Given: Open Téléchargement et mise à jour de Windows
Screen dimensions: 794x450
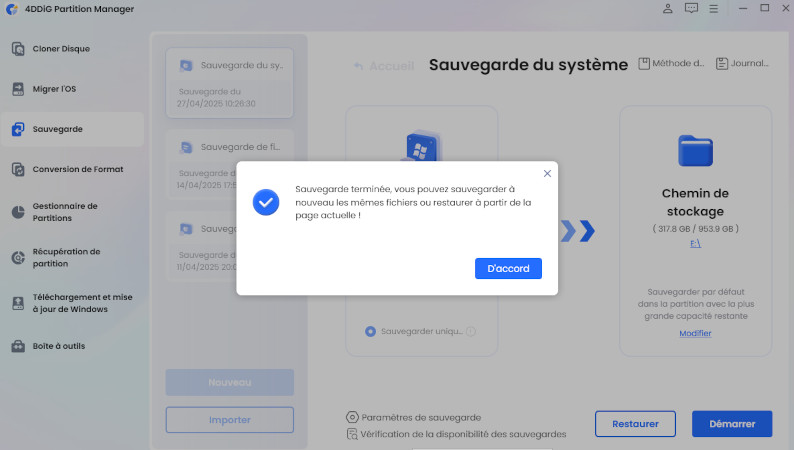Looking at the screenshot, I should [x=72, y=303].
